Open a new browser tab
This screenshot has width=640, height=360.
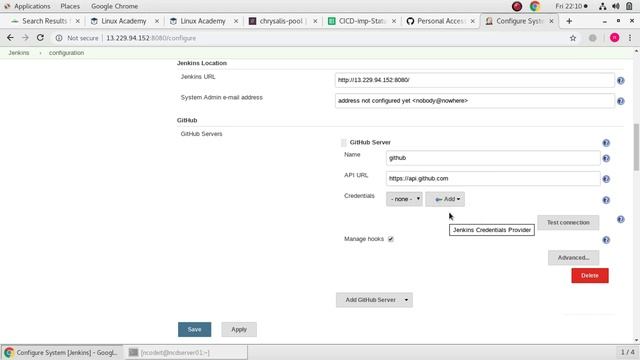pos(569,21)
